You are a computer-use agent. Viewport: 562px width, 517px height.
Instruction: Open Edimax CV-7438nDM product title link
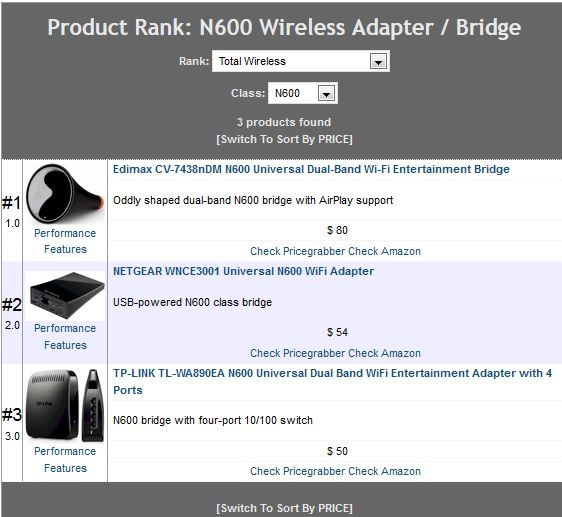311,169
